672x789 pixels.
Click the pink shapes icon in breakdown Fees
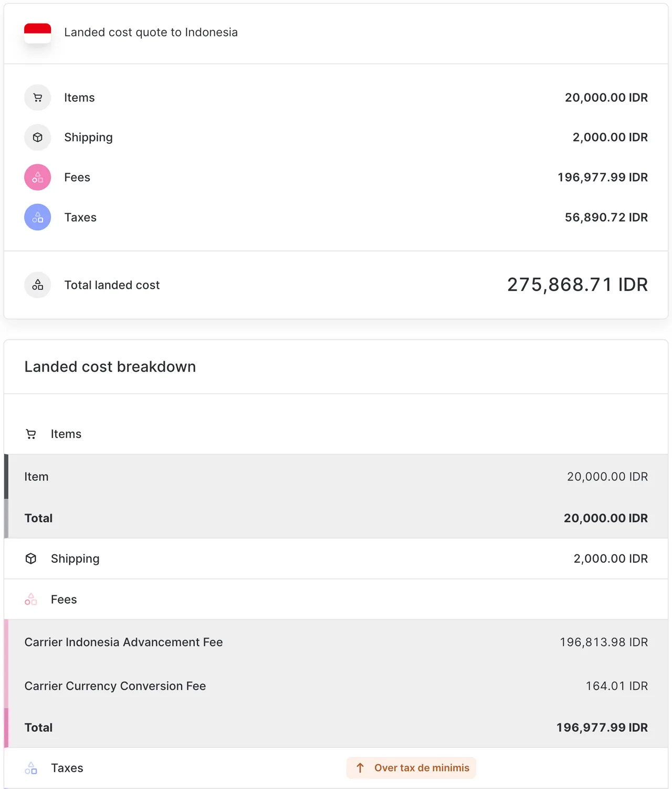pos(31,599)
